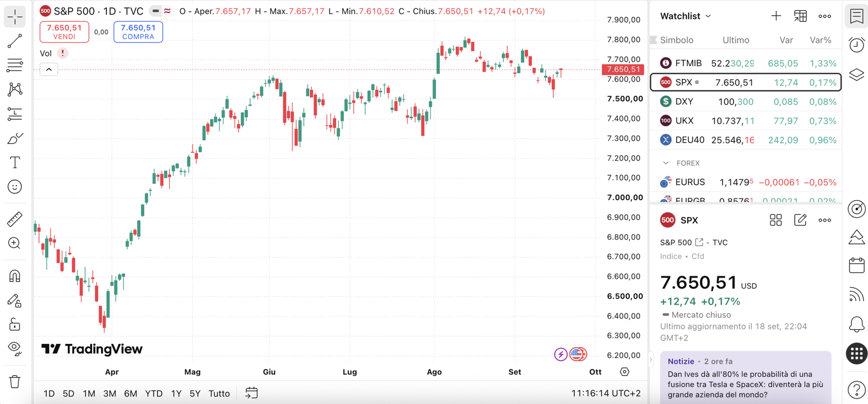Viewport: 868px width, 404px height.
Task: Open the help center question icon
Action: 857,389
